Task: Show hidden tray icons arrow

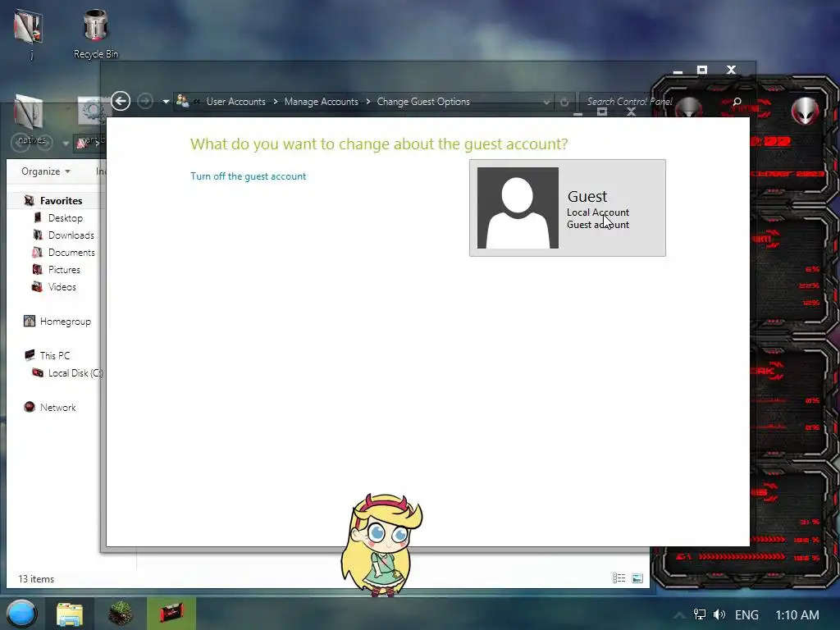Action: [679, 615]
